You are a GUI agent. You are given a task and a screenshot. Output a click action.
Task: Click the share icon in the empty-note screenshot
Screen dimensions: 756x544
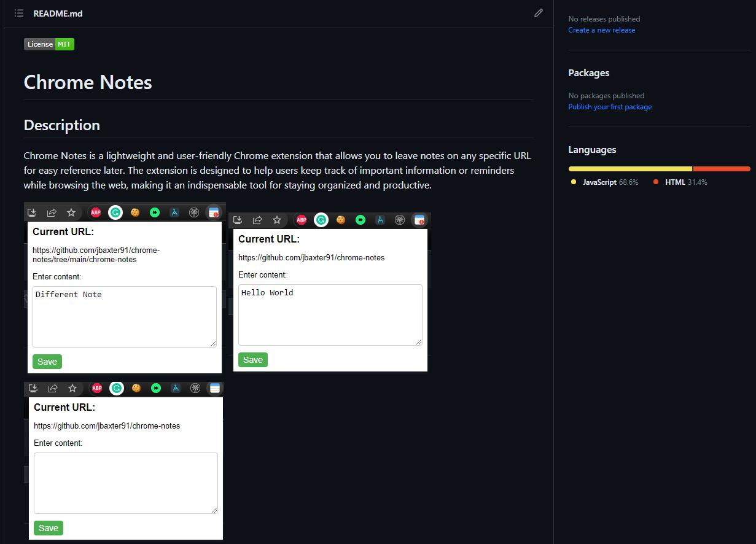[x=53, y=388]
